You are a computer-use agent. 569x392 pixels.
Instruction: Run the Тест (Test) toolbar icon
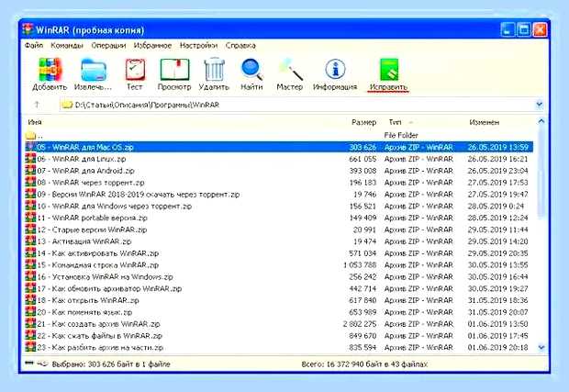pos(135,70)
